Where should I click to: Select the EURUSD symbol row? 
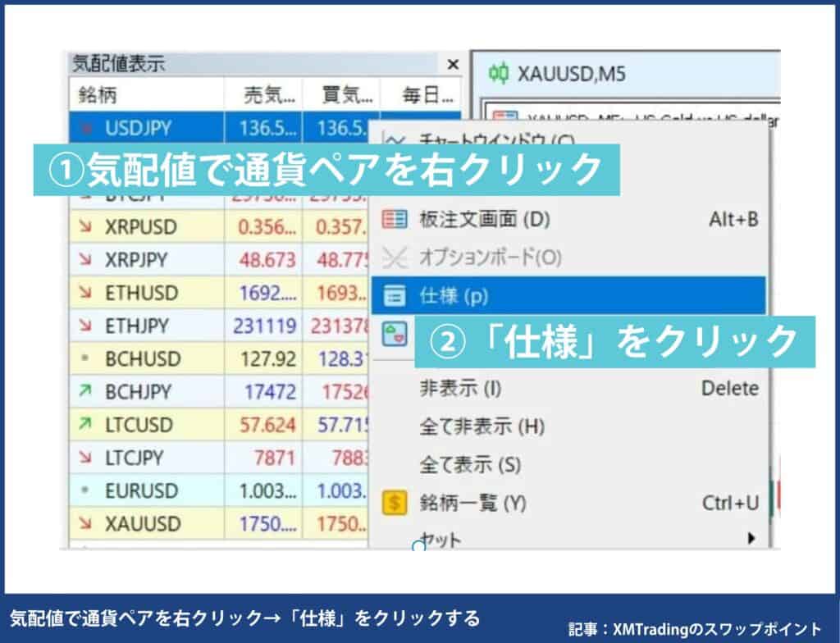pyautogui.click(x=219, y=490)
